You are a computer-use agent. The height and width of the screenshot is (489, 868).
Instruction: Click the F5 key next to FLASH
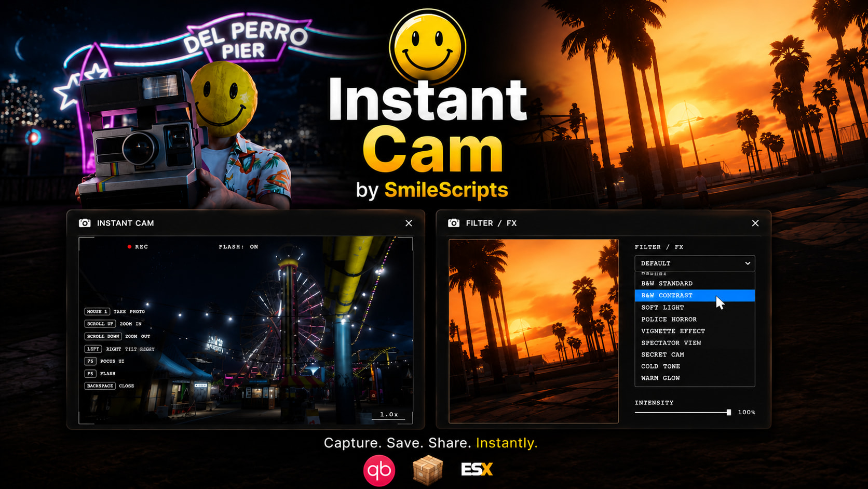(90, 374)
